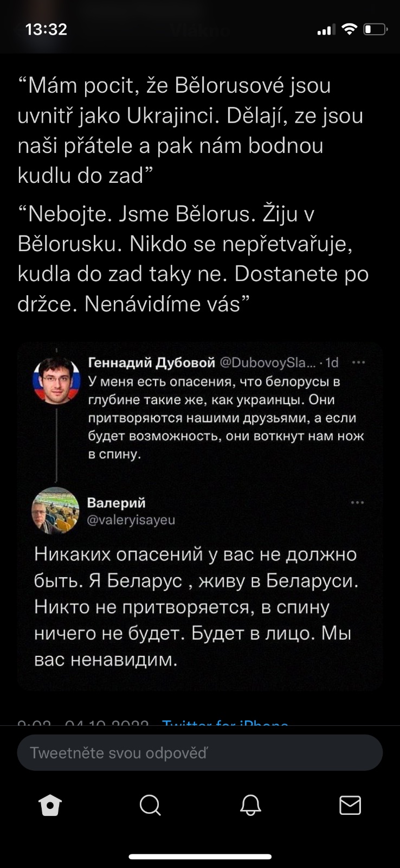Tap the Wi-Fi status icon
Image resolution: width=400 pixels, height=868 pixels.
pos(350,29)
